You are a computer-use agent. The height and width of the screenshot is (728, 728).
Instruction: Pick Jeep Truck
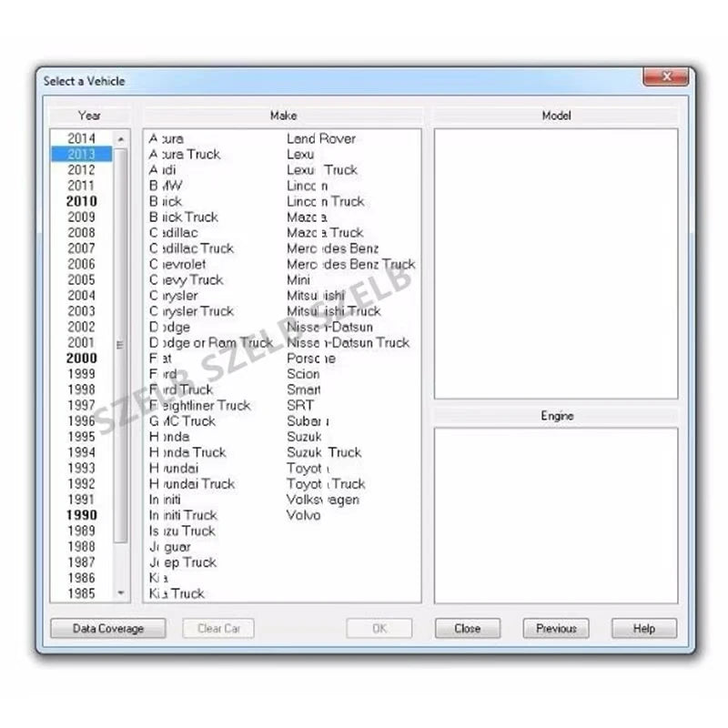pyautogui.click(x=183, y=562)
